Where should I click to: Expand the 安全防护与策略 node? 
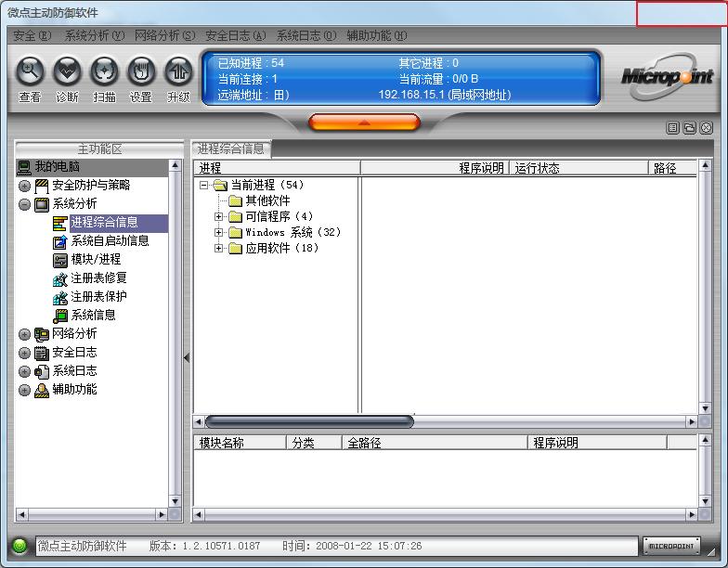point(24,186)
